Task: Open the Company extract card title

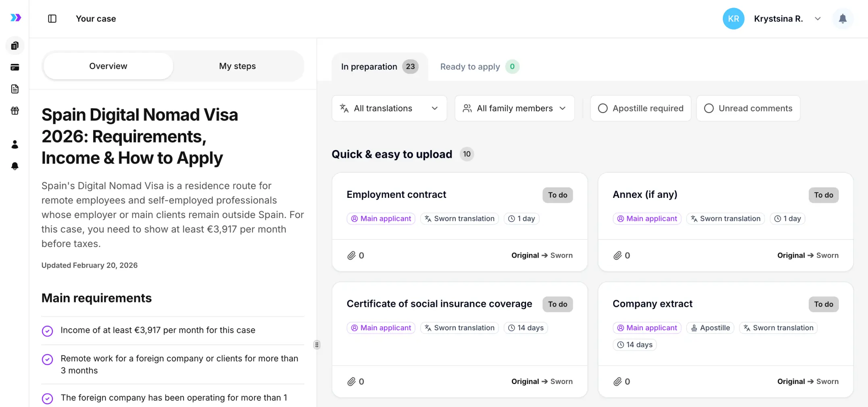Action: [653, 304]
